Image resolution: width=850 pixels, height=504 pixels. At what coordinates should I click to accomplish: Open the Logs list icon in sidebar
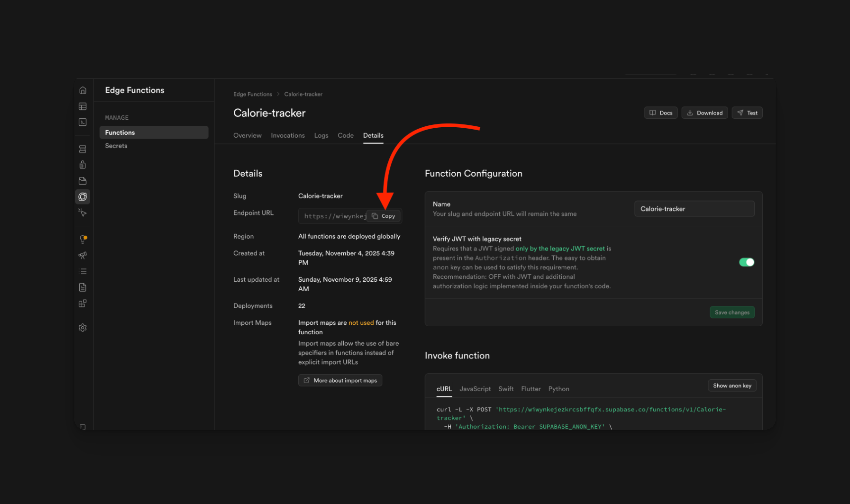pyautogui.click(x=83, y=271)
